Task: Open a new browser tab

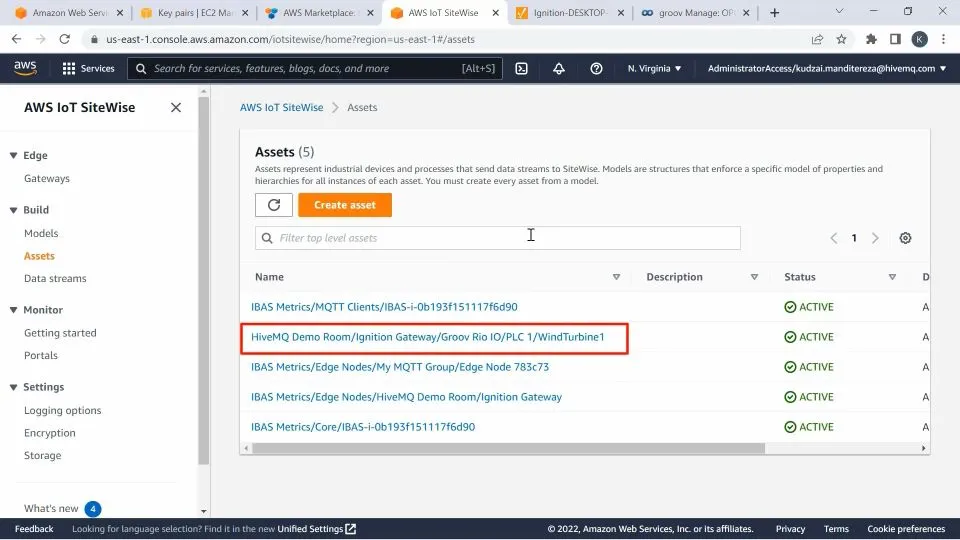Action: (774, 13)
